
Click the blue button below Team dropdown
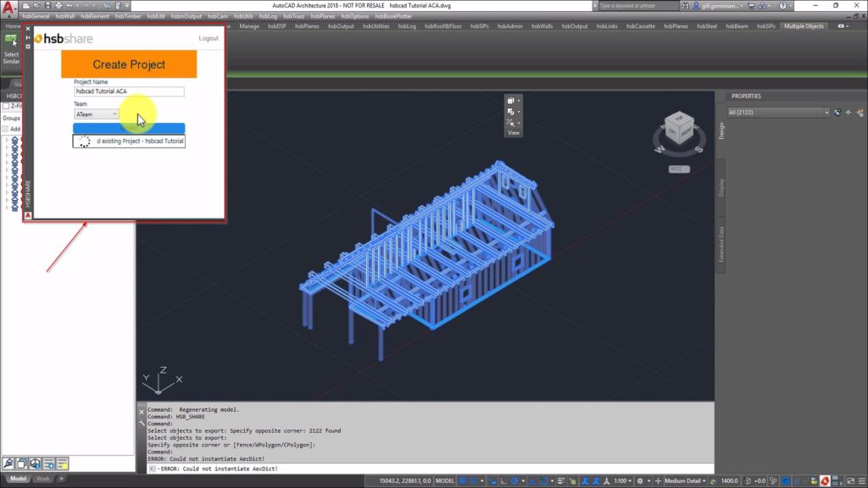[129, 128]
